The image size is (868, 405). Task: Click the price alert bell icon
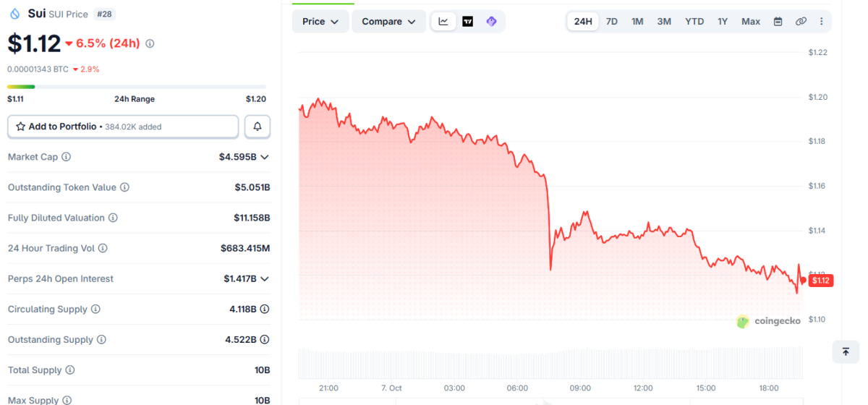(258, 127)
